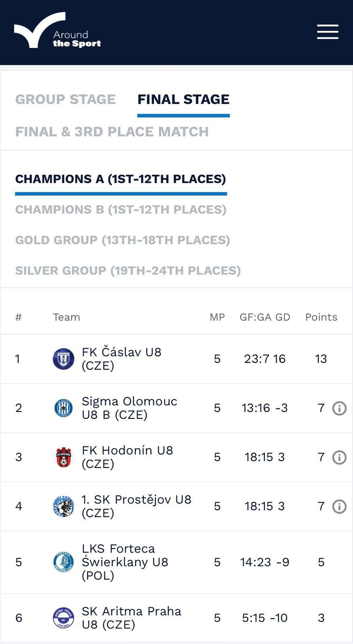Show info for Sigma Olomouc points
353x644 pixels.
tap(339, 408)
